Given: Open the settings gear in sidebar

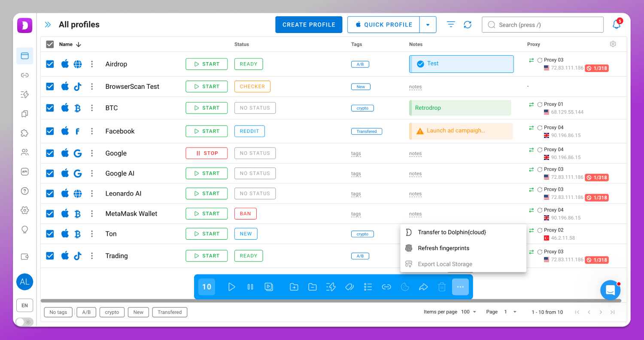Looking at the screenshot, I should (24, 210).
